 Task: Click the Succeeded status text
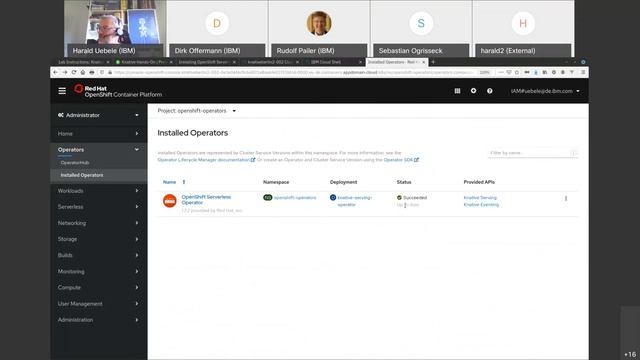point(415,198)
